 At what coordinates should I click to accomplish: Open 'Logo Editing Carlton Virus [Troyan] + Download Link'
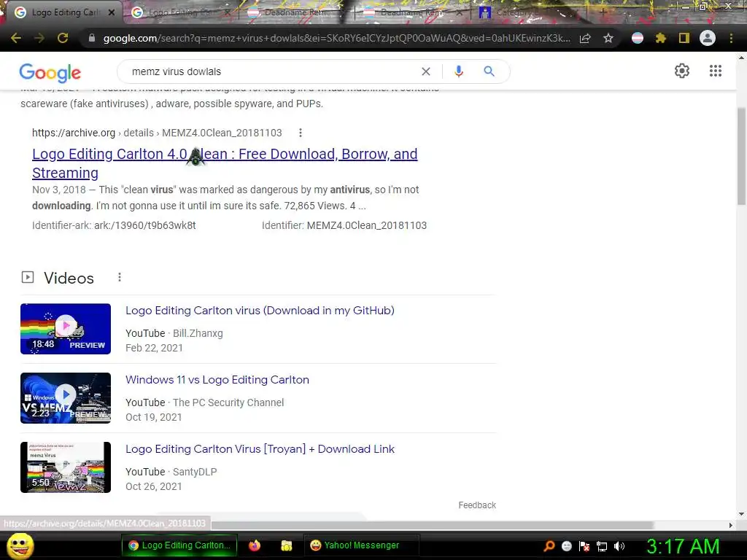260,449
